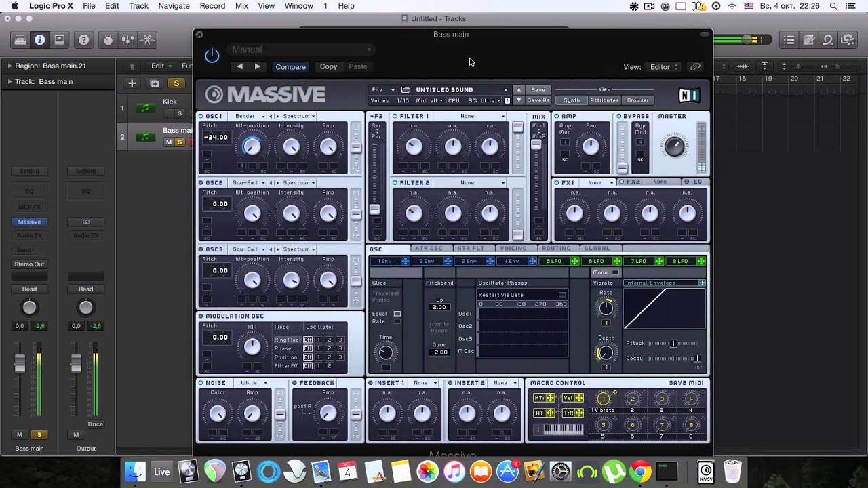Click the folder browse icon beside Untitled Sound
Image resolution: width=868 pixels, height=488 pixels.
[406, 89]
